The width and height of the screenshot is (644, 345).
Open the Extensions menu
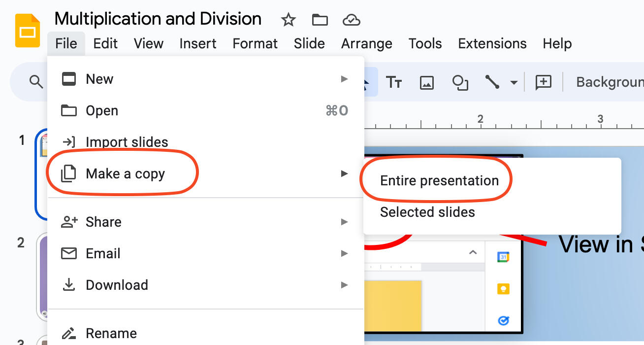coord(492,43)
